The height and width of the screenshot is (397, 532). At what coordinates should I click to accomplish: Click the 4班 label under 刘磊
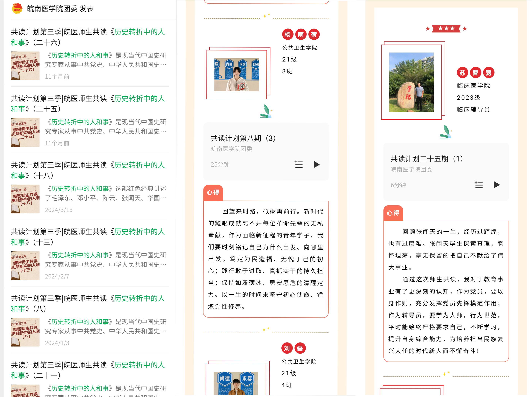[287, 385]
